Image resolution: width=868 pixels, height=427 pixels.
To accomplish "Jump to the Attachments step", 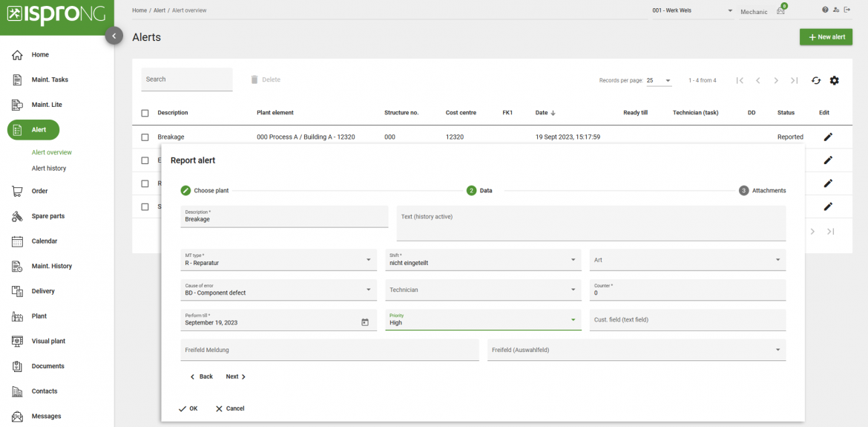I will pos(763,191).
